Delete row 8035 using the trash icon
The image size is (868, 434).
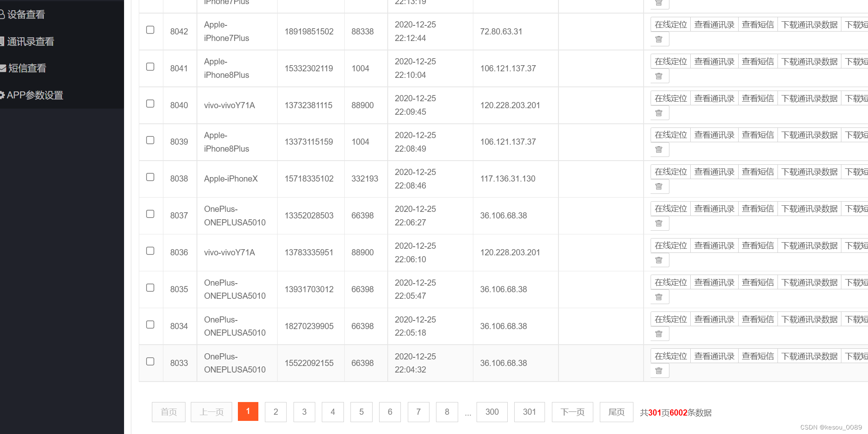(659, 297)
